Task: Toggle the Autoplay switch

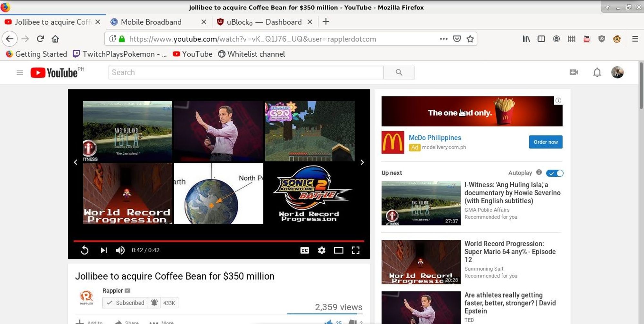Action: pyautogui.click(x=555, y=173)
